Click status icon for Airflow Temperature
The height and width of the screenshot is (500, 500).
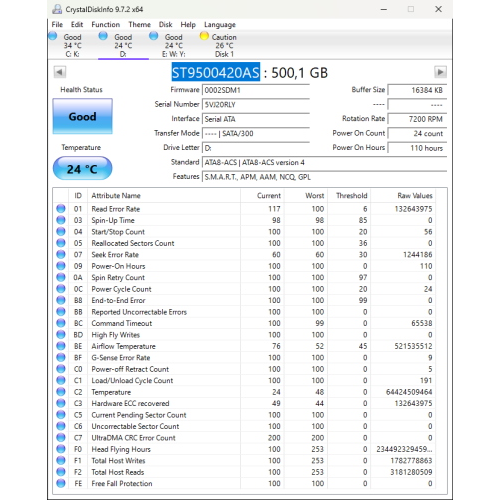click(x=61, y=346)
